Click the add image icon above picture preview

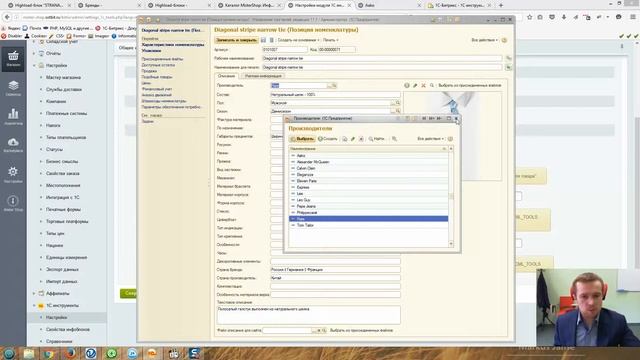(x=407, y=85)
